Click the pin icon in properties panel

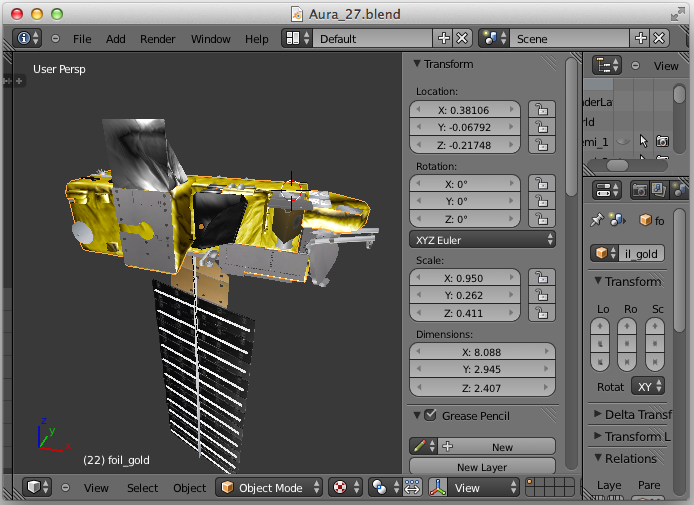pyautogui.click(x=597, y=220)
